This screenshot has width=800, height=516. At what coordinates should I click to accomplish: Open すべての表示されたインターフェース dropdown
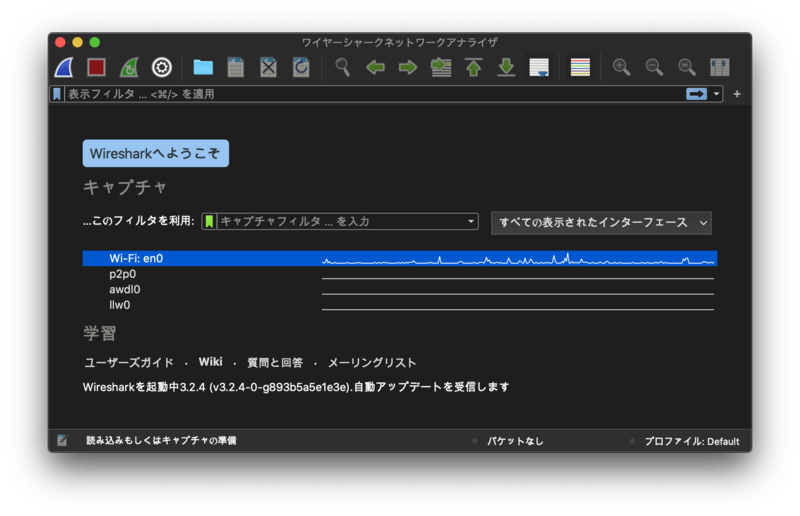(x=601, y=223)
